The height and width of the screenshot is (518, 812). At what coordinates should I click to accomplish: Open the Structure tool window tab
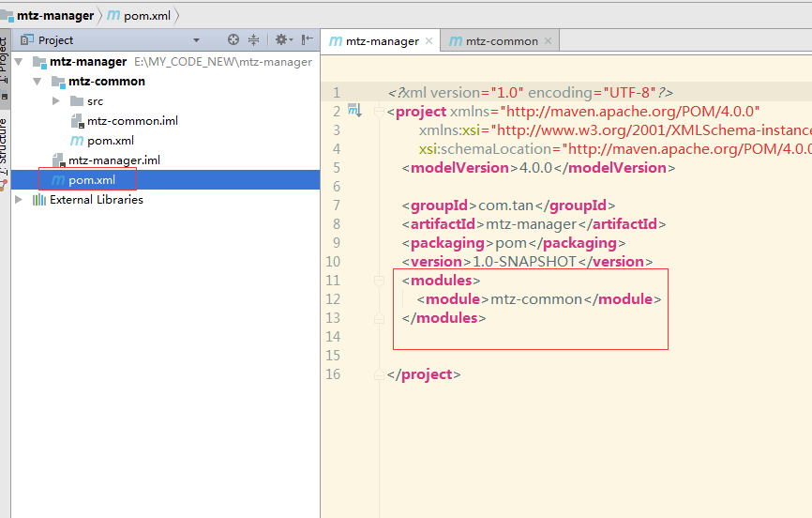click(4, 148)
